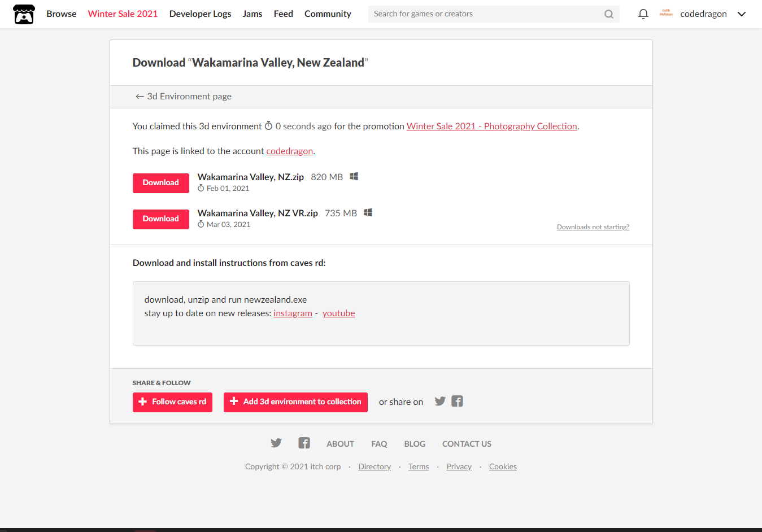
Task: Open the Terms link
Action: (419, 466)
